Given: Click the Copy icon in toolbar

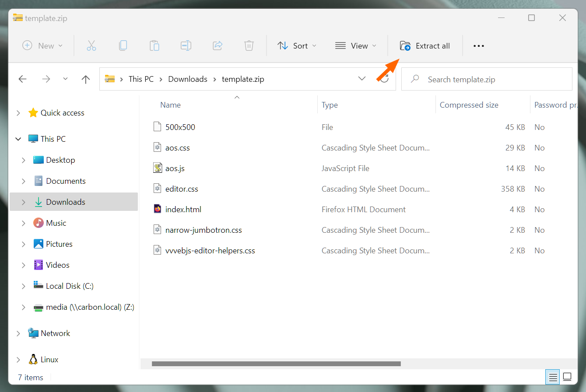Looking at the screenshot, I should (123, 46).
